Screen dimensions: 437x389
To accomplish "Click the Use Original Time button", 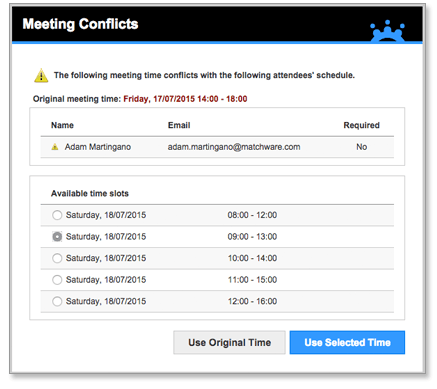I will (229, 342).
